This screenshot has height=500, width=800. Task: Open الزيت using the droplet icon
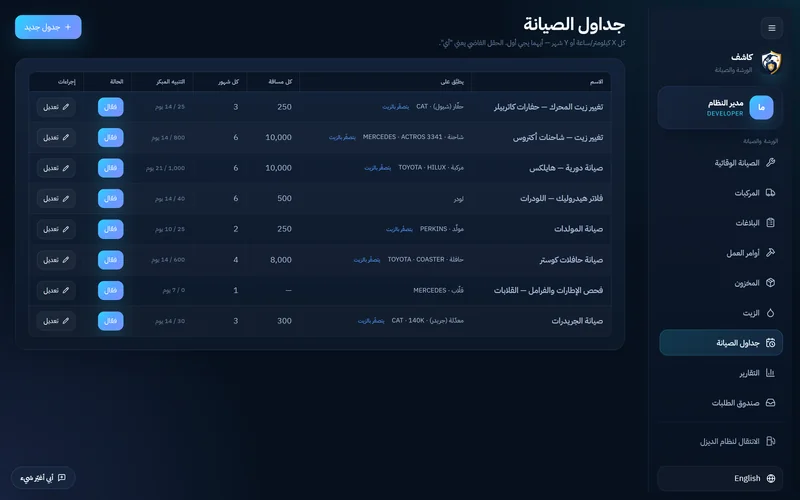tap(770, 313)
